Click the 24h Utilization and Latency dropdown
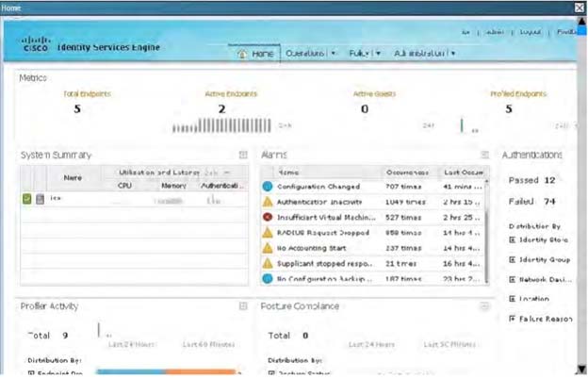This screenshot has height=379, width=588. tap(217, 173)
